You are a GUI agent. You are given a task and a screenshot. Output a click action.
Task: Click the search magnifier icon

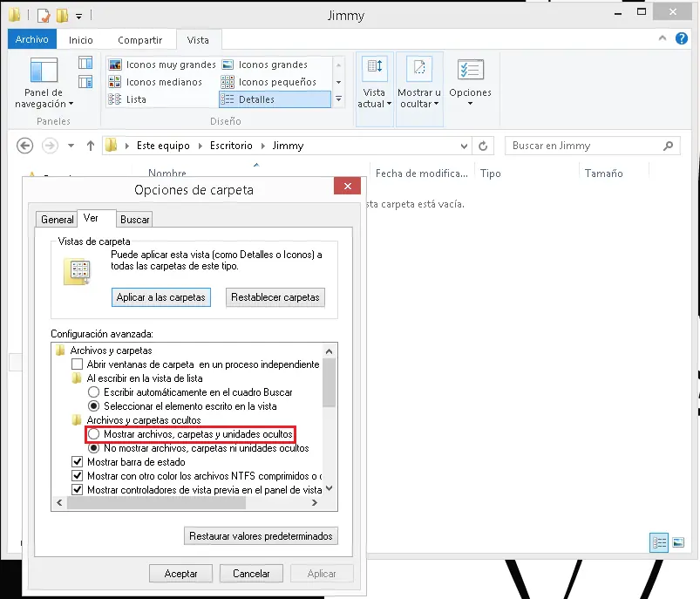pos(668,146)
